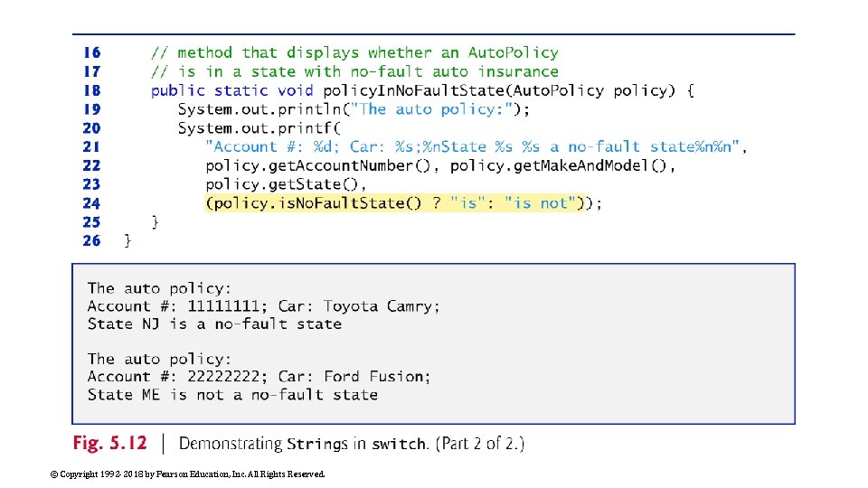The image size is (868, 488).
Task: Click the output "State ME is not a no-fault state"
Action: [x=232, y=394]
